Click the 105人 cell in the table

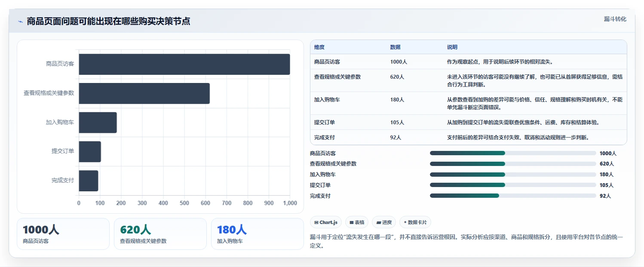[397, 123]
